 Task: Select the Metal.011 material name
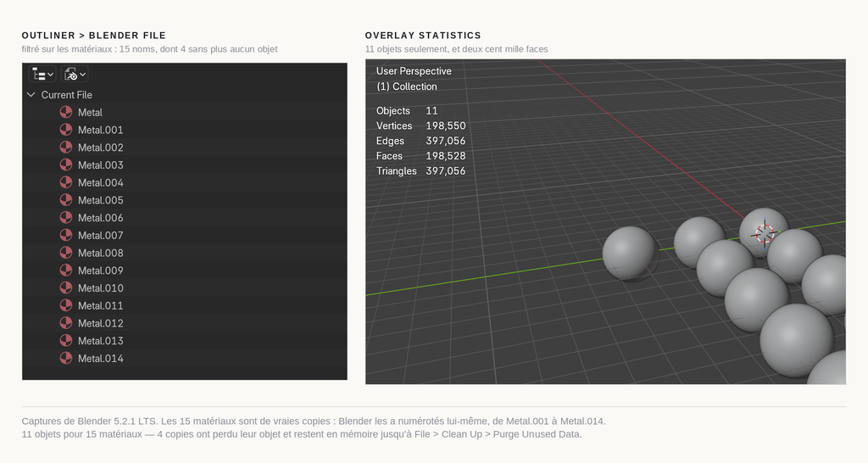pyautogui.click(x=101, y=306)
